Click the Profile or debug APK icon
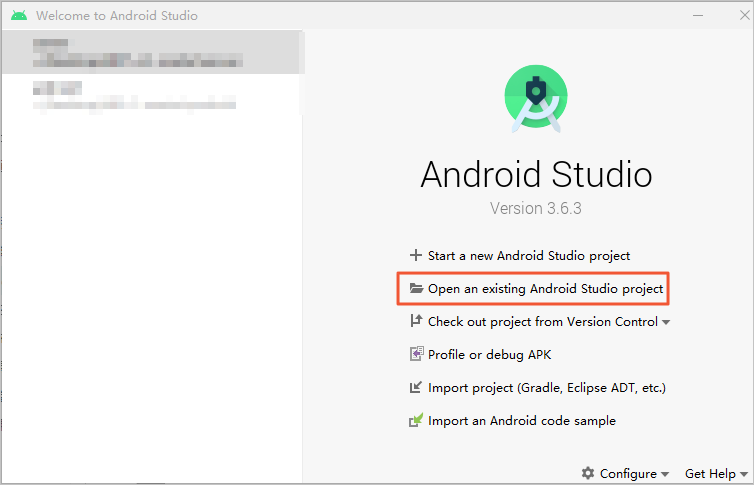 coord(416,353)
